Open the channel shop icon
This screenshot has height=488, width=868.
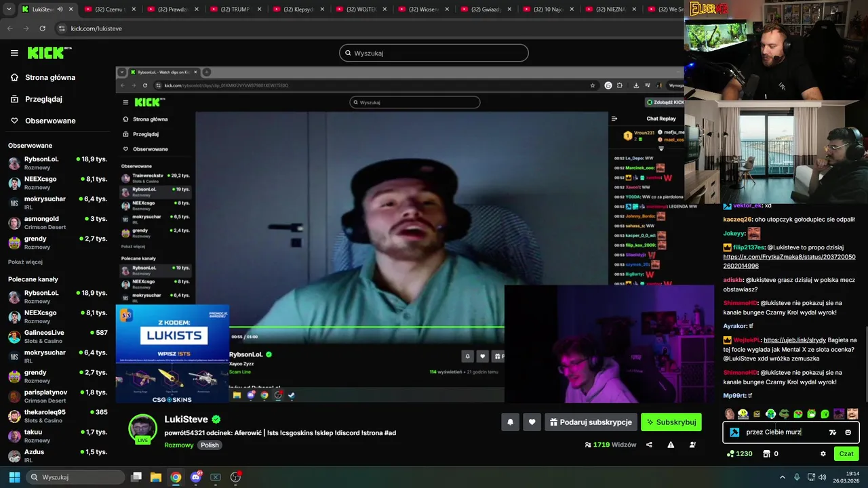pyautogui.click(x=767, y=454)
